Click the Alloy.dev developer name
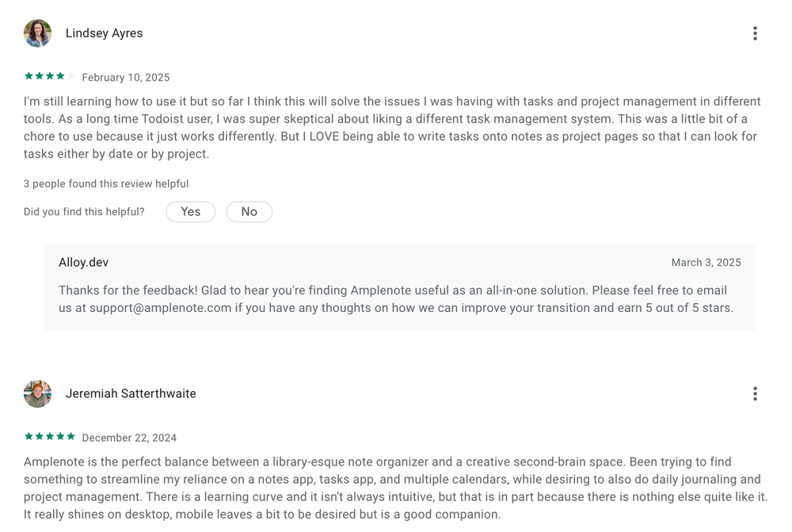 coord(83,262)
